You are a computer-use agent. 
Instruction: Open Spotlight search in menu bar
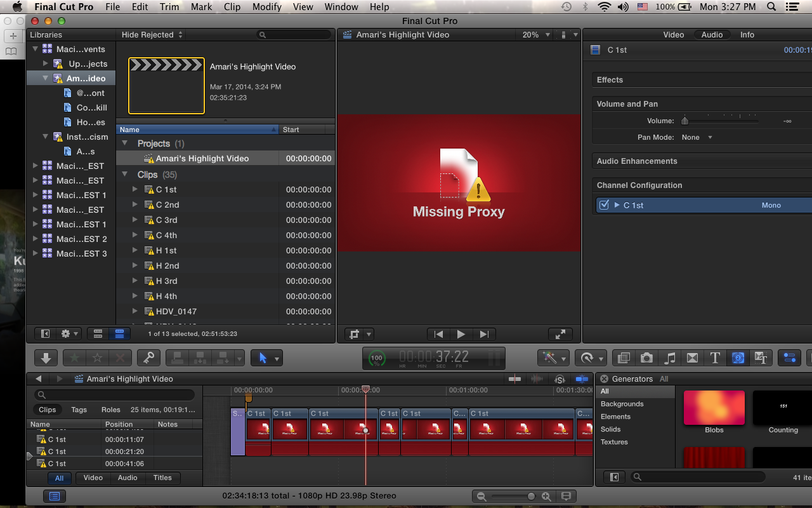point(771,7)
